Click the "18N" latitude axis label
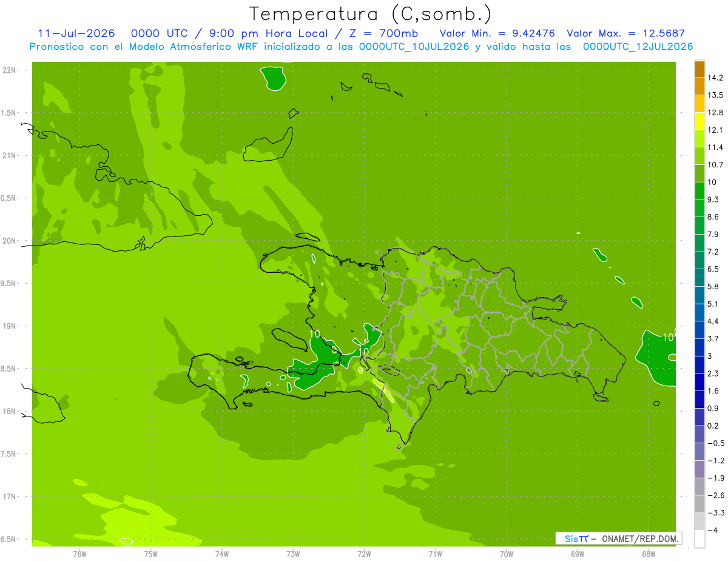This screenshot has height=562, width=728. click(8, 411)
